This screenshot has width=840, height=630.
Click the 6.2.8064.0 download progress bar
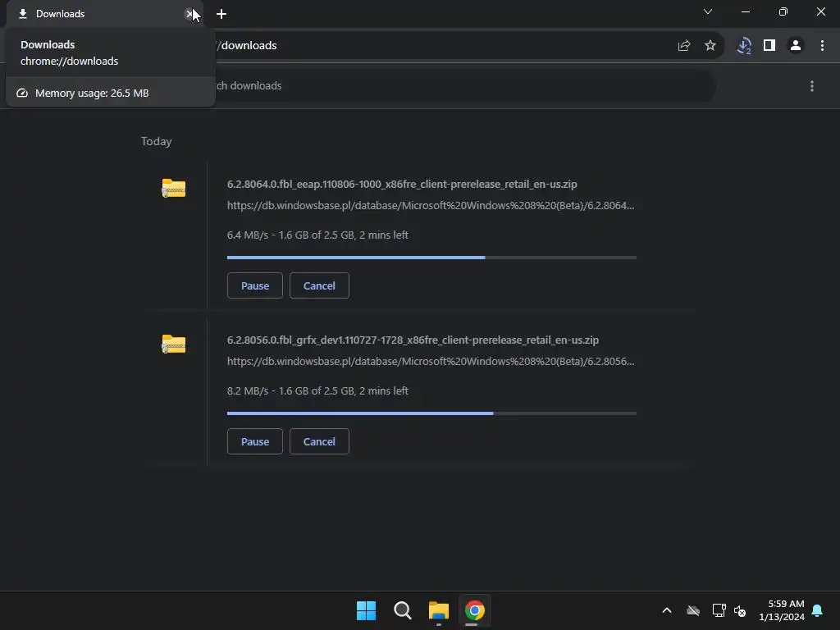click(431, 258)
